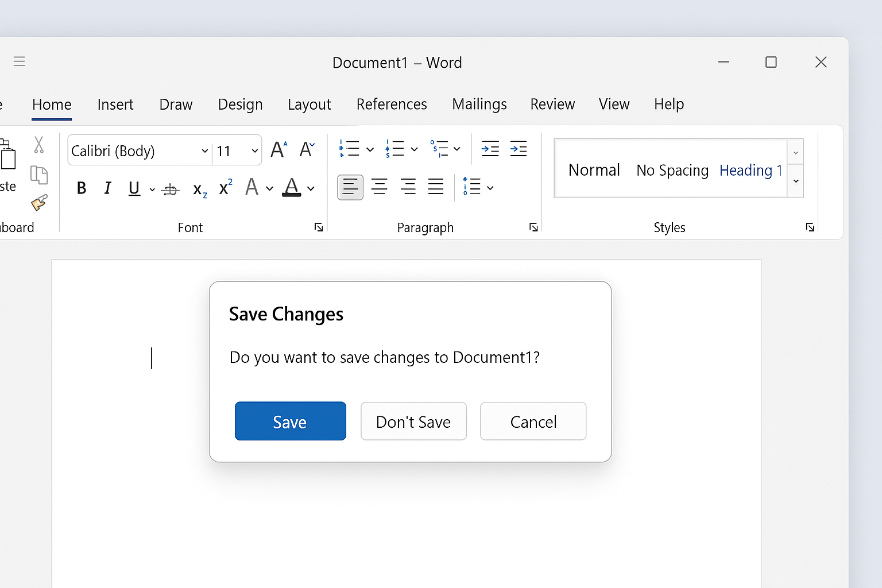This screenshot has height=588, width=882.
Task: Toggle align left paragraph button
Action: click(350, 187)
